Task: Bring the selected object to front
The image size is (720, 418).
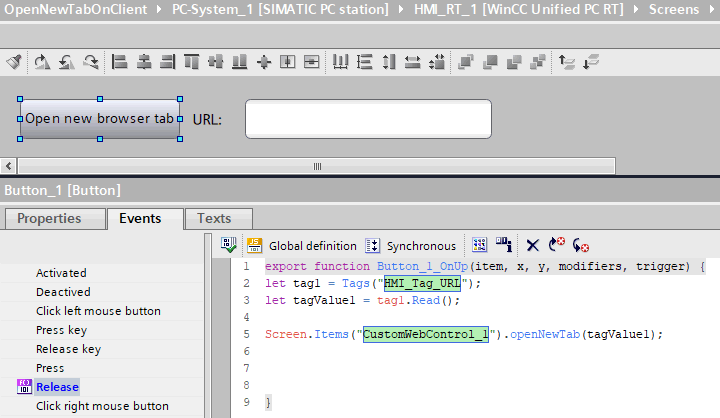Action: click(466, 62)
